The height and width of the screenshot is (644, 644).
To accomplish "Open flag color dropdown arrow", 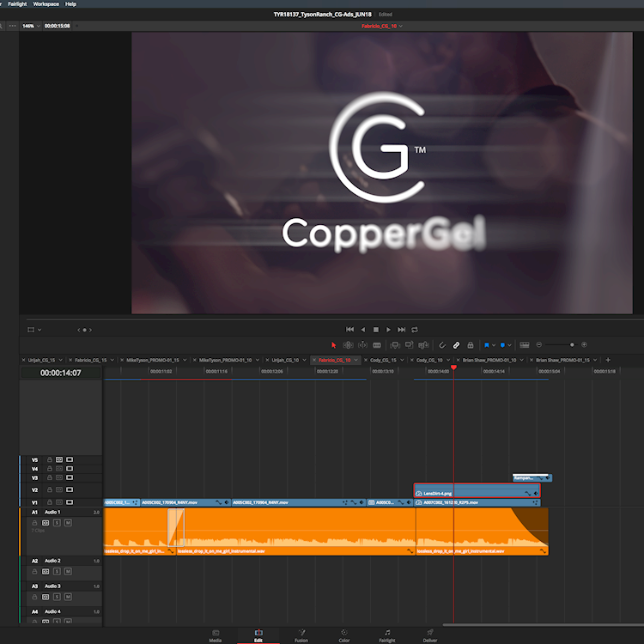I will tap(494, 345).
